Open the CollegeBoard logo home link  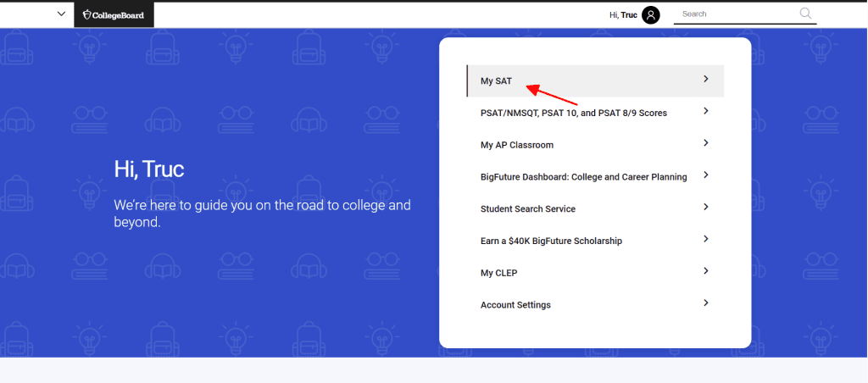114,15
